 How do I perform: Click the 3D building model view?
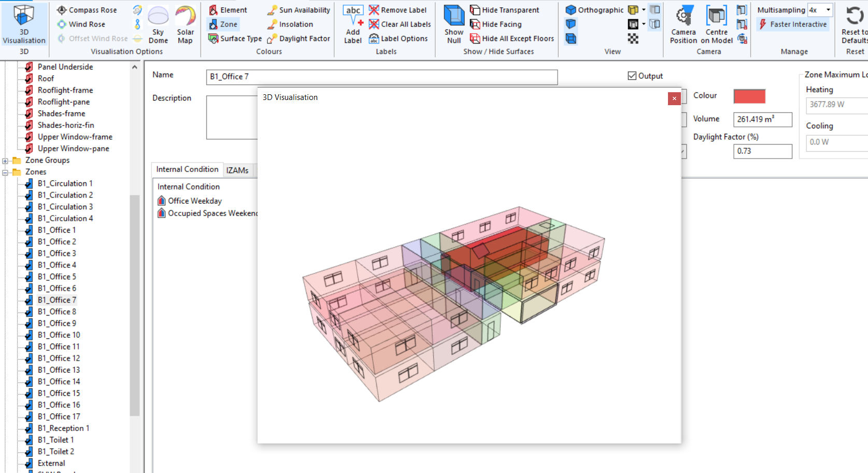click(453, 303)
